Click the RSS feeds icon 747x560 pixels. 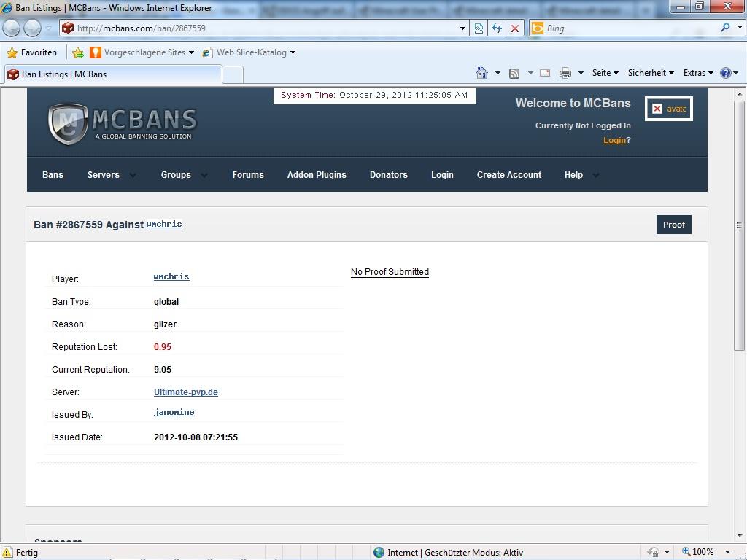click(514, 73)
